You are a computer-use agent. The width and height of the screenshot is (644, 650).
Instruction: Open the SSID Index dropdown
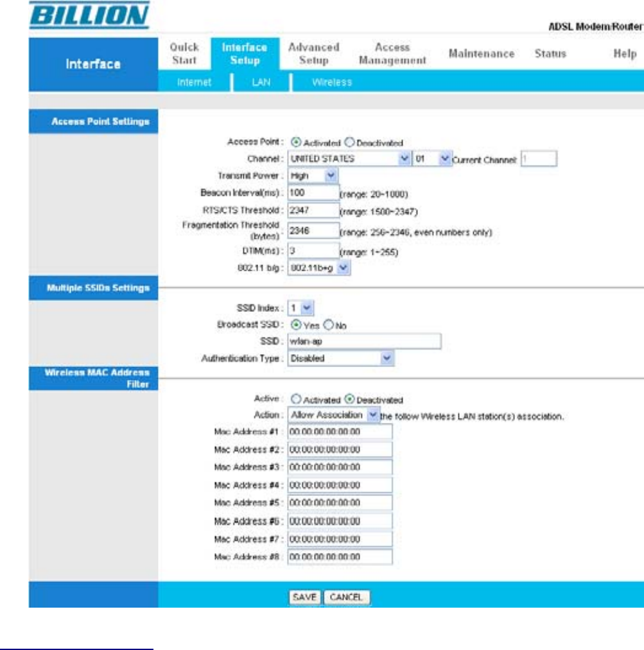[300, 308]
